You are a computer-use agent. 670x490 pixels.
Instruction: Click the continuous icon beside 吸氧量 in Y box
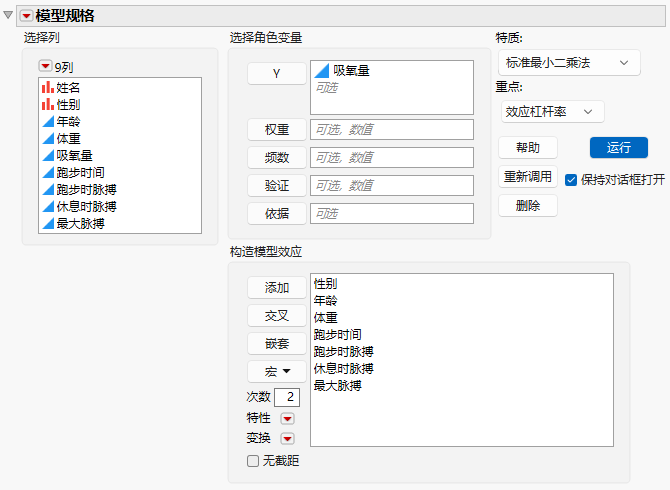(321, 70)
